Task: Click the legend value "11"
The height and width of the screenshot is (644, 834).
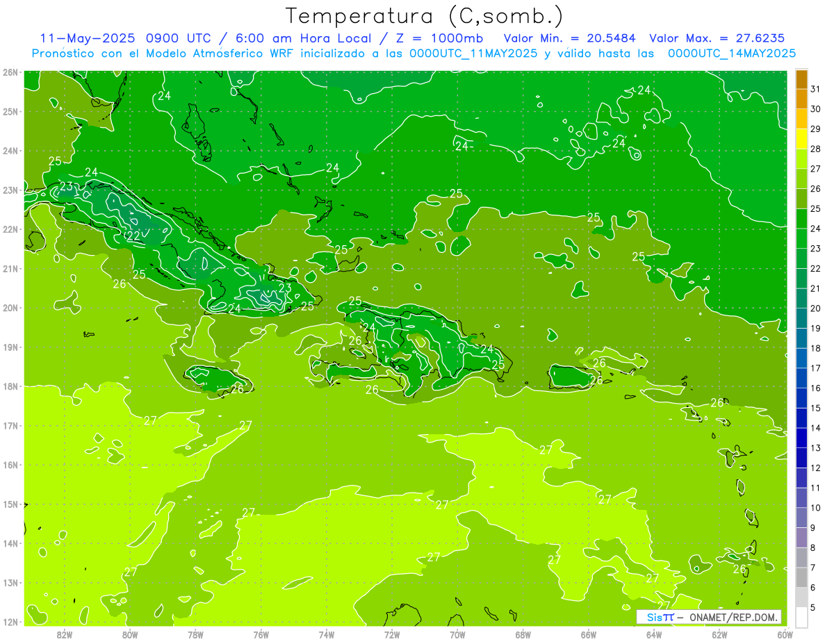Action: tap(815, 488)
